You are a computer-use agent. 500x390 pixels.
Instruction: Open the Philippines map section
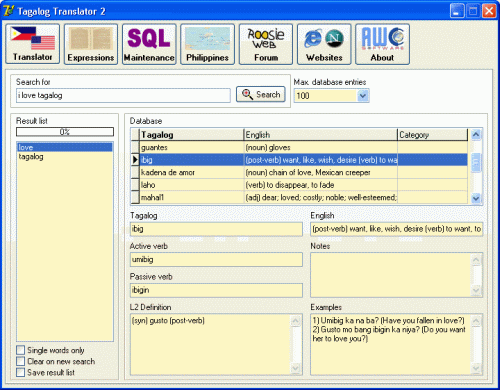pyautogui.click(x=207, y=44)
